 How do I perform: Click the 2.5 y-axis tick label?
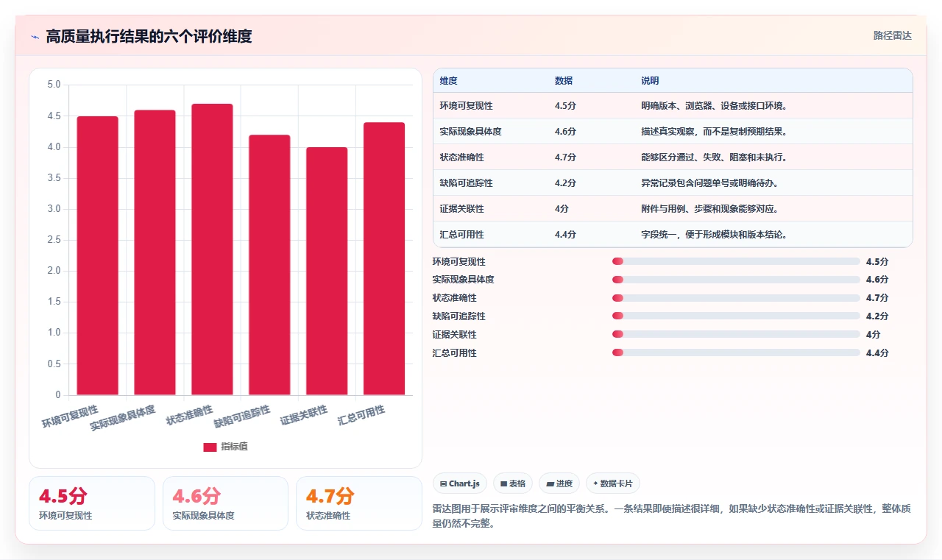point(54,240)
